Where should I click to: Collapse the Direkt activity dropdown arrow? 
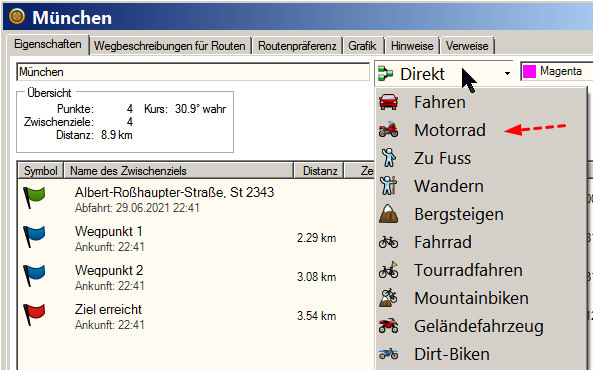[507, 73]
